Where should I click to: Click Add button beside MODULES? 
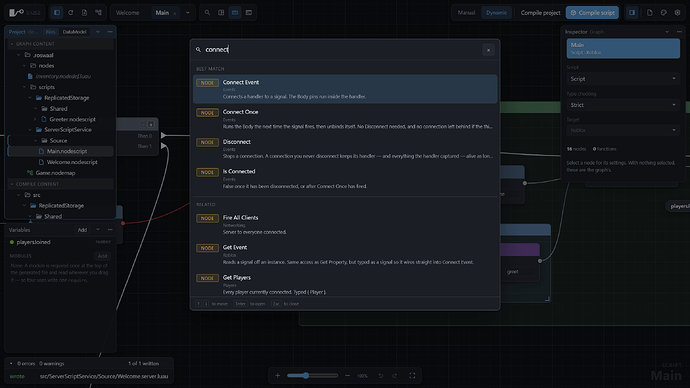click(x=102, y=256)
